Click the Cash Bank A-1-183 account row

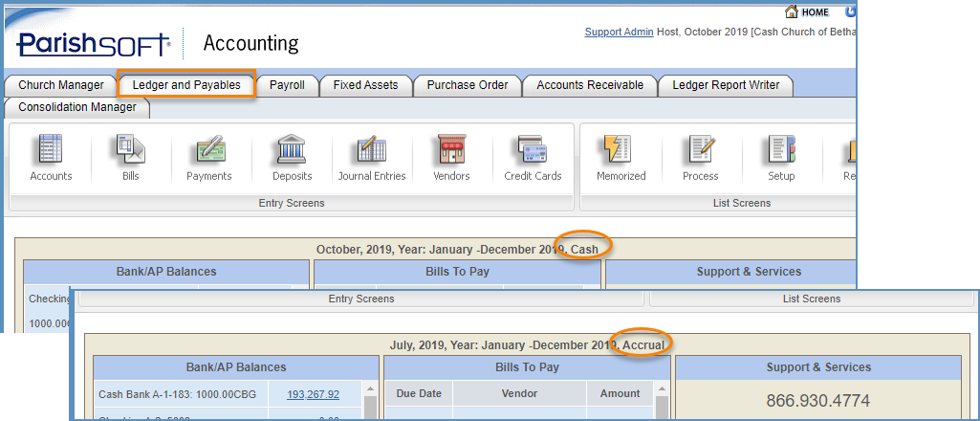click(228, 394)
